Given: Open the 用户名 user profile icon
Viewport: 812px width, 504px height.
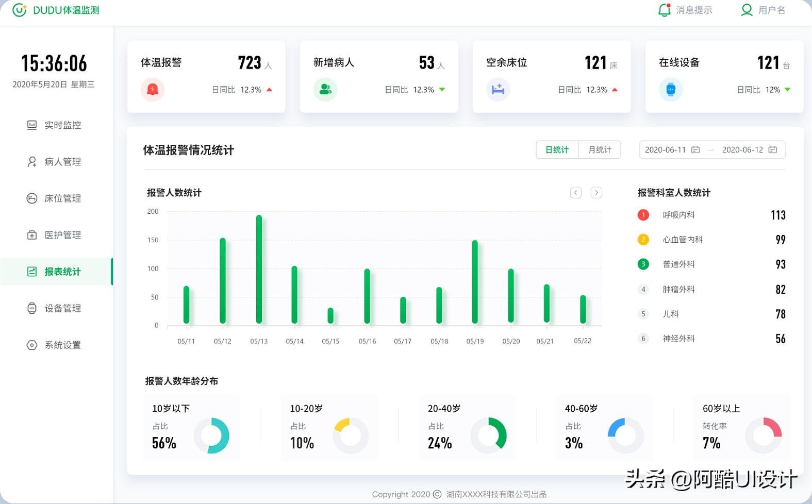Looking at the screenshot, I should (747, 10).
